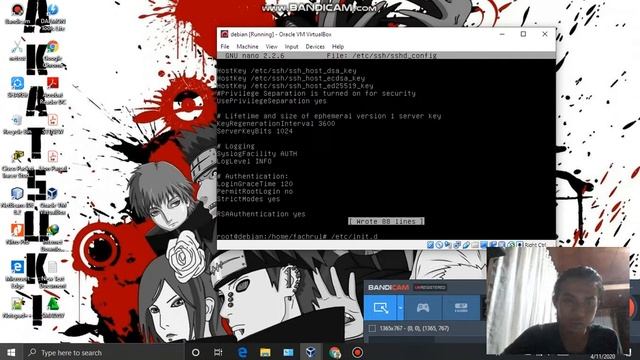Viewport: 640px width, 360px height.
Task: Click the RSAAuthentication yes line
Action: [x=261, y=214]
